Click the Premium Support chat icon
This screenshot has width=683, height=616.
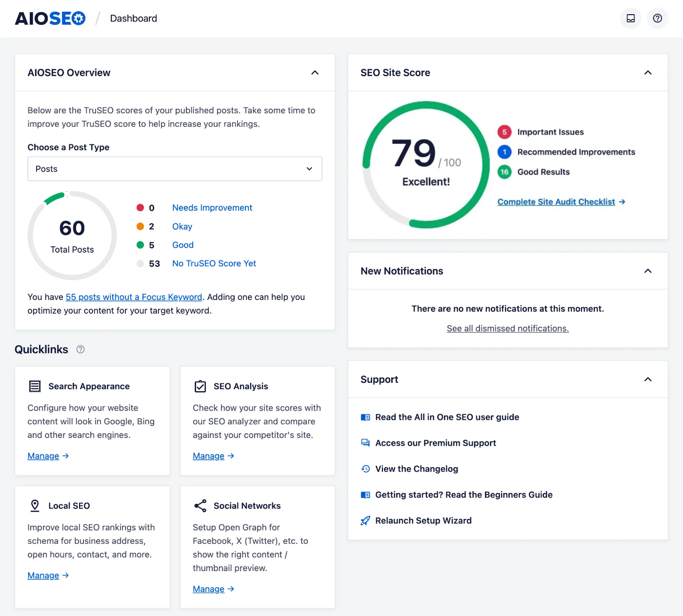click(x=365, y=443)
